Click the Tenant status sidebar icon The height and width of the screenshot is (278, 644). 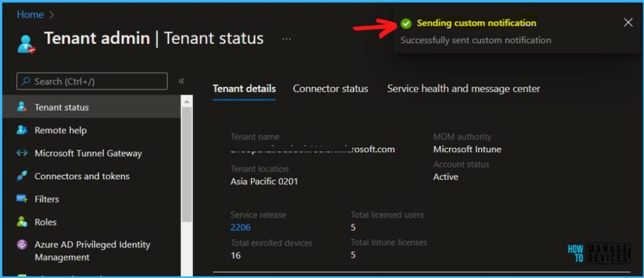click(22, 107)
